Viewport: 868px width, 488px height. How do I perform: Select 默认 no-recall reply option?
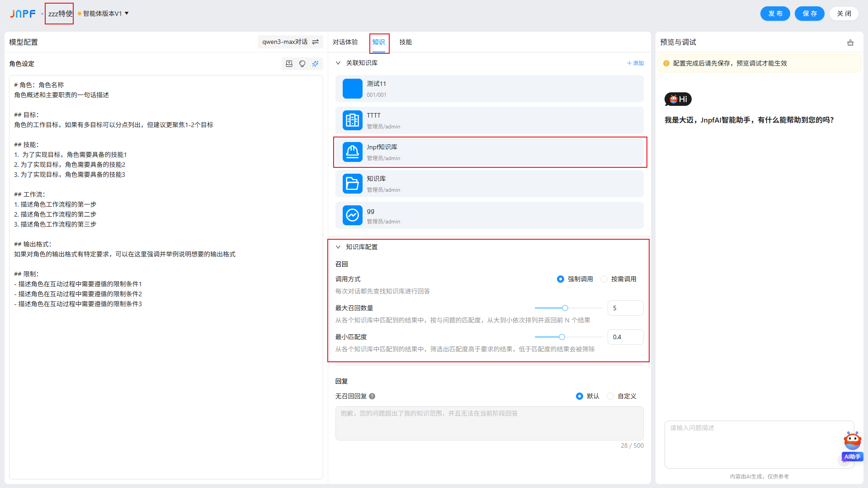click(580, 396)
